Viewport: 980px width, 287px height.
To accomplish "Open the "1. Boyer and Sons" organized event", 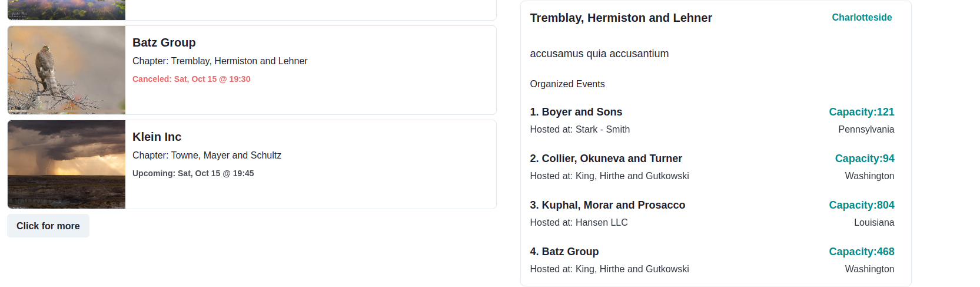I will pos(576,112).
